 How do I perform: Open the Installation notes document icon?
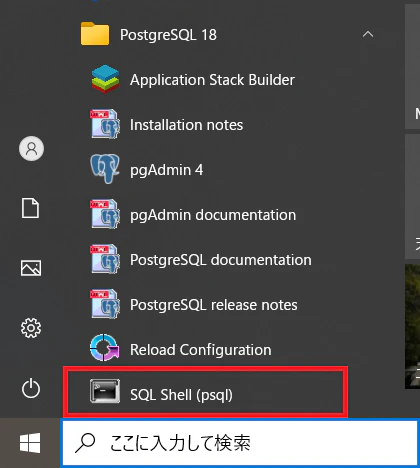point(105,124)
